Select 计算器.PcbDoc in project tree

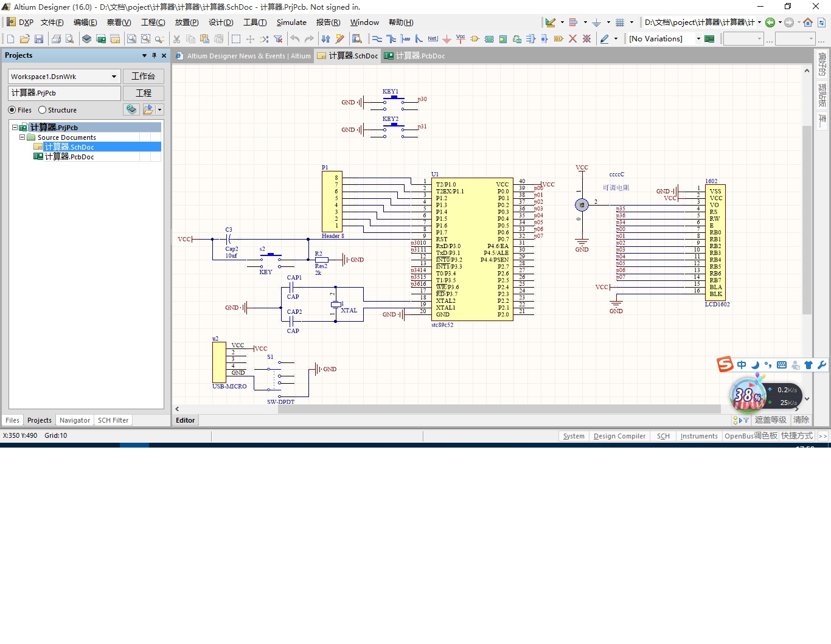click(x=69, y=157)
